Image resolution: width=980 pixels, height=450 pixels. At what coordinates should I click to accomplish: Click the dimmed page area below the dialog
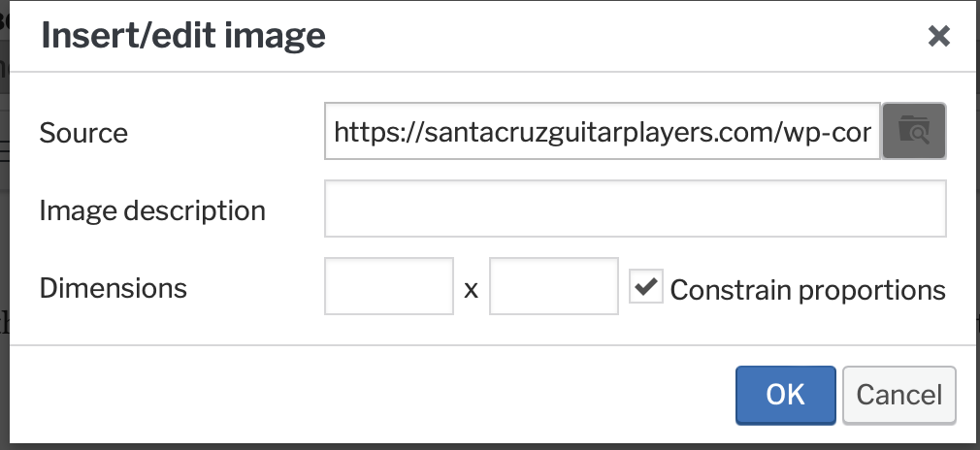[x=485, y=445]
